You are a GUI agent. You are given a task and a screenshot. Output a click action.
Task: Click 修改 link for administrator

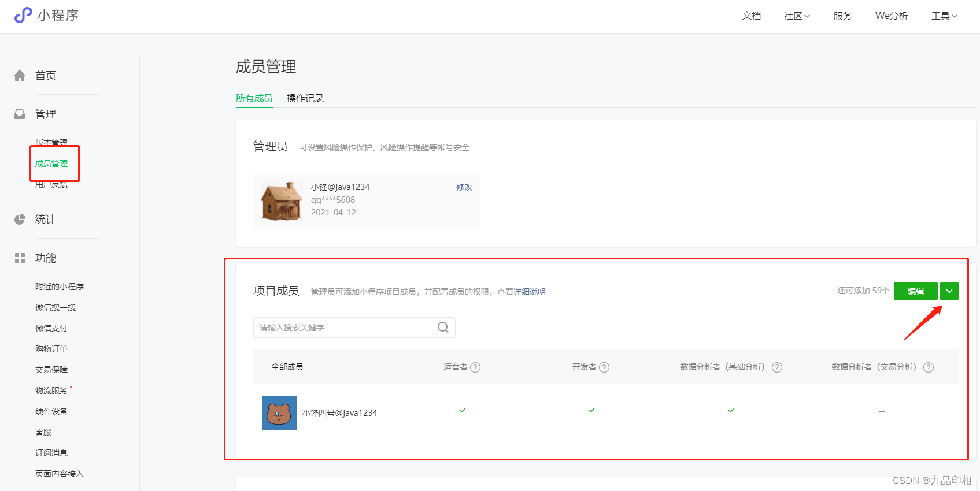point(464,187)
